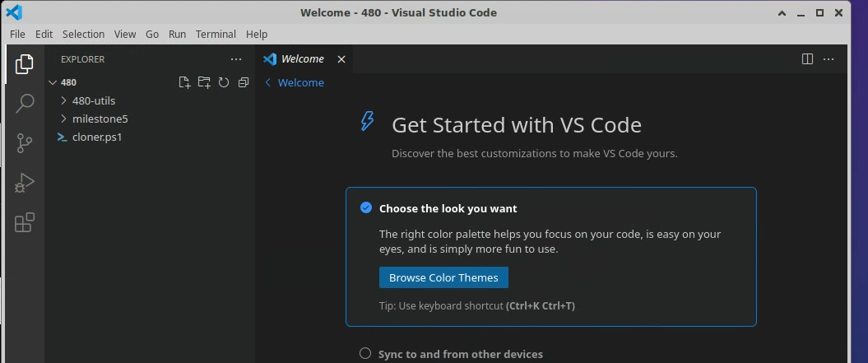Refresh the Explorer file tree
Viewport: 868px width, 363px height.
[x=224, y=82]
